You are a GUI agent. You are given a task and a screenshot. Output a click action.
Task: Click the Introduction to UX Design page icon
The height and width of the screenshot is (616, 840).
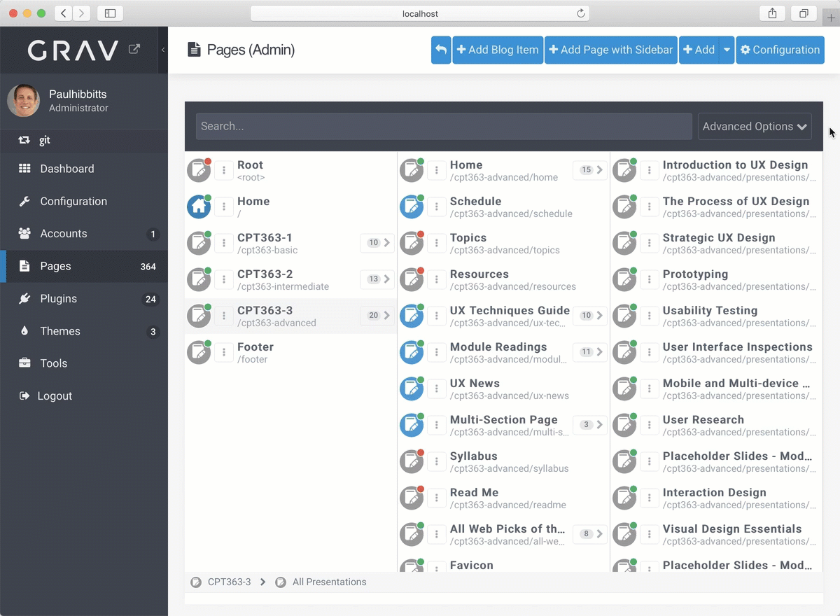click(624, 171)
